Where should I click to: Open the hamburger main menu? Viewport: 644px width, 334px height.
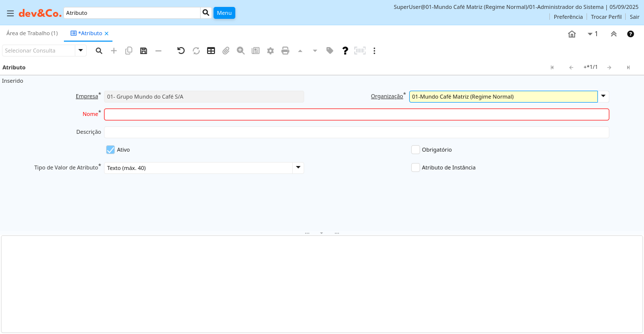click(10, 13)
